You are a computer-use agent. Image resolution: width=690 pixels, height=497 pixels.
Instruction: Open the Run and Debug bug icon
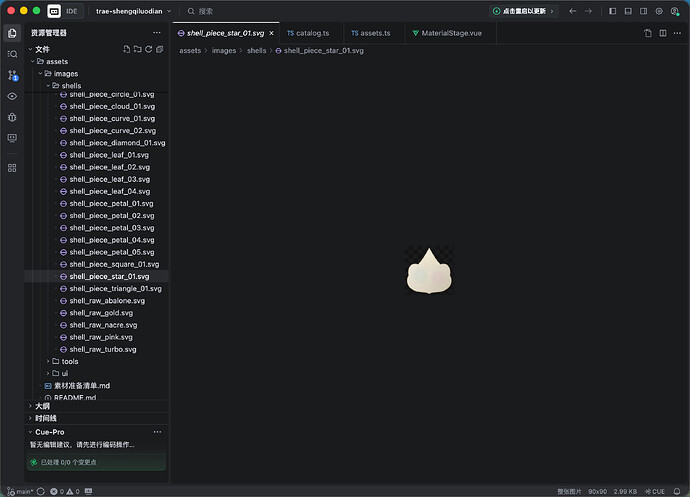tap(12, 117)
